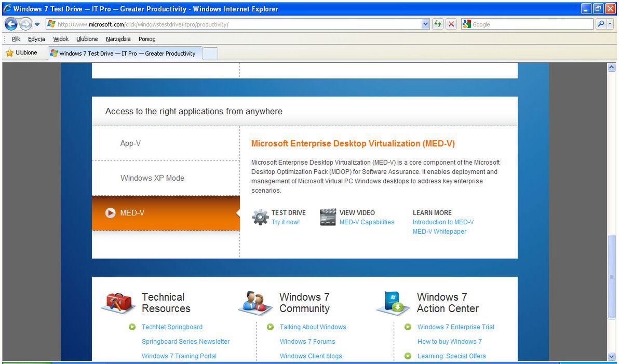Click the Microsoft Enterprise Desktop Virtualization heading
The height and width of the screenshot is (364, 619).
coord(353,144)
